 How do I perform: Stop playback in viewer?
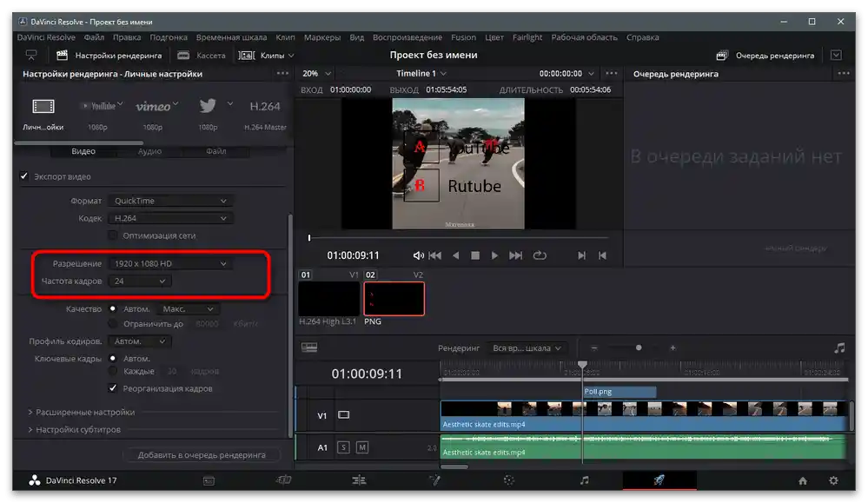pyautogui.click(x=475, y=255)
